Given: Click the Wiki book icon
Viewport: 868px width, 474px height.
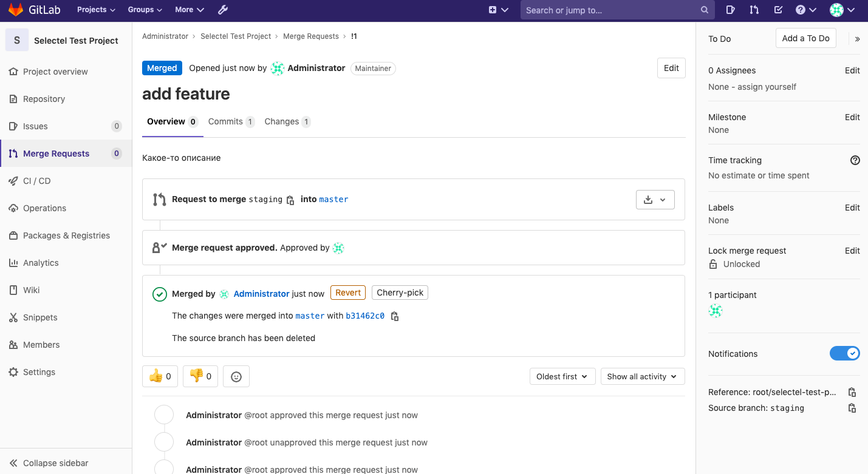Looking at the screenshot, I should pos(13,290).
